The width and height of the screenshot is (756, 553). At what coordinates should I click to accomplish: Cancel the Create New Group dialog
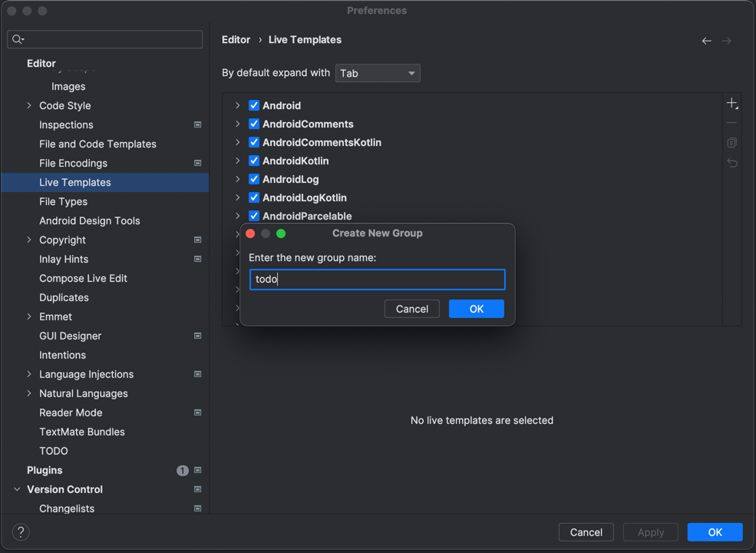411,309
